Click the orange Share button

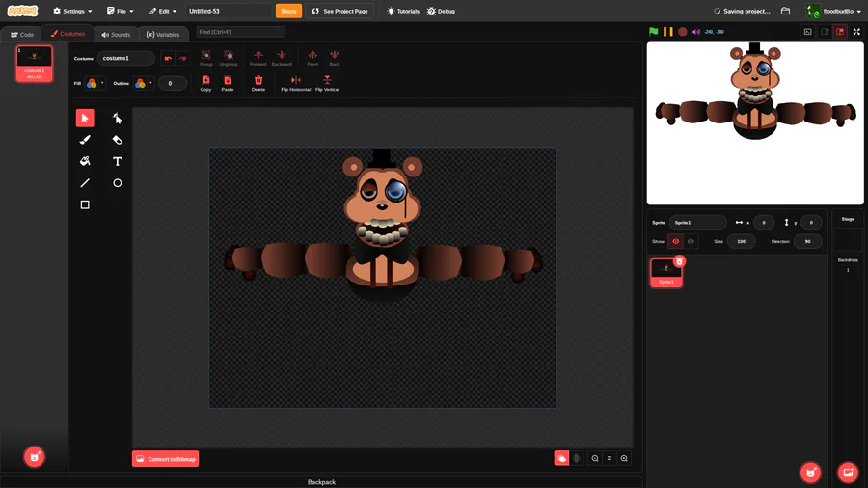pos(288,11)
